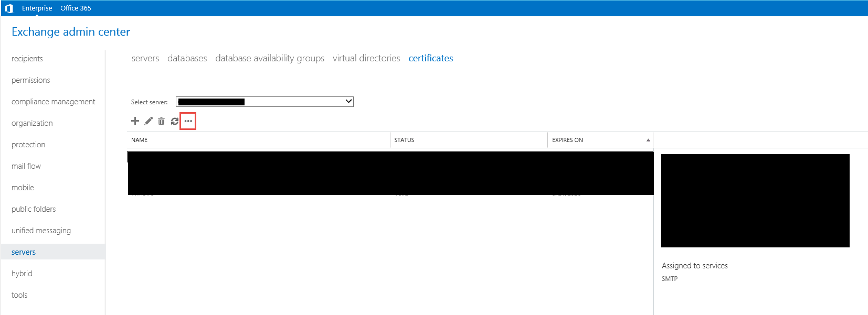Click the Exchange admin center title

click(71, 32)
